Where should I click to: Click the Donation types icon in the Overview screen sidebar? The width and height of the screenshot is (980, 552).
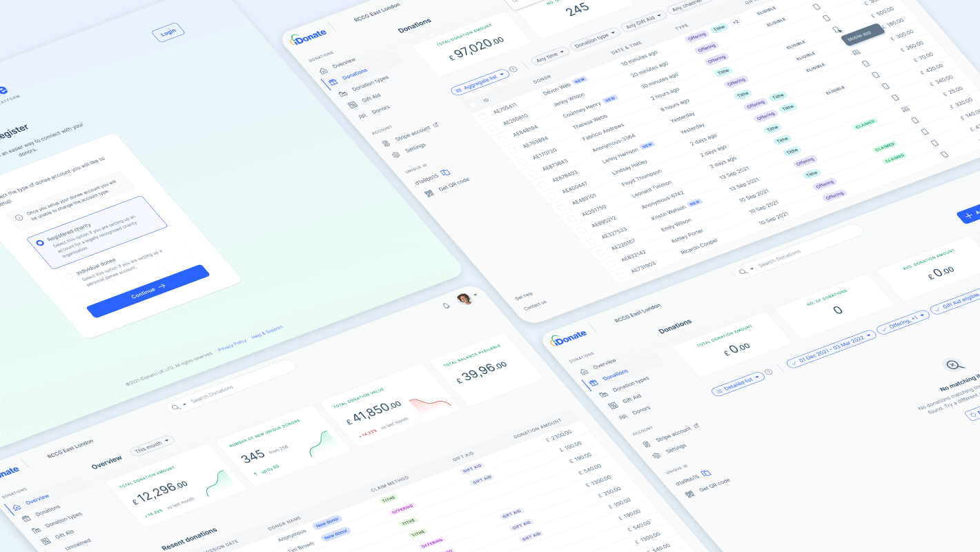pos(36,530)
